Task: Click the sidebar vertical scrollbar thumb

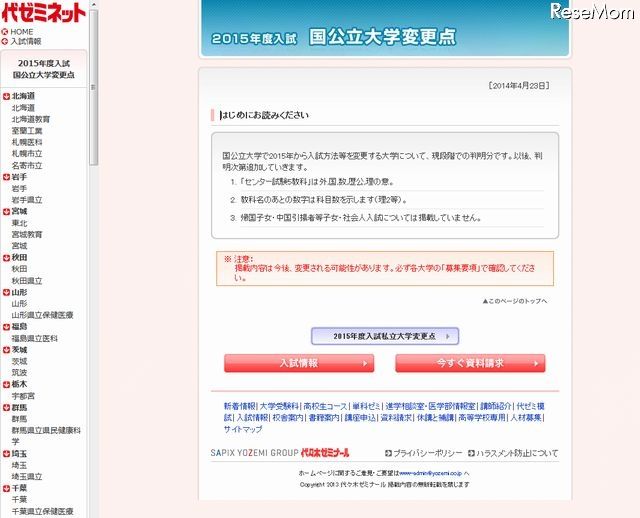Action: pyautogui.click(x=93, y=87)
